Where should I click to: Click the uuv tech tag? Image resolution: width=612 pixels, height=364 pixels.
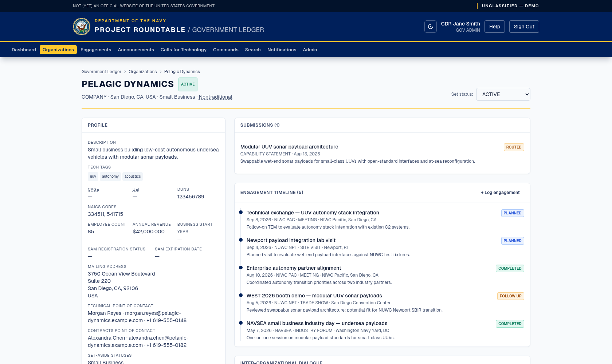pyautogui.click(x=93, y=177)
